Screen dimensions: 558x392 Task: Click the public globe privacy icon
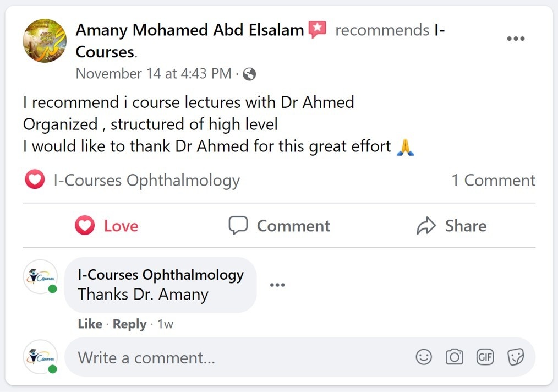click(249, 74)
